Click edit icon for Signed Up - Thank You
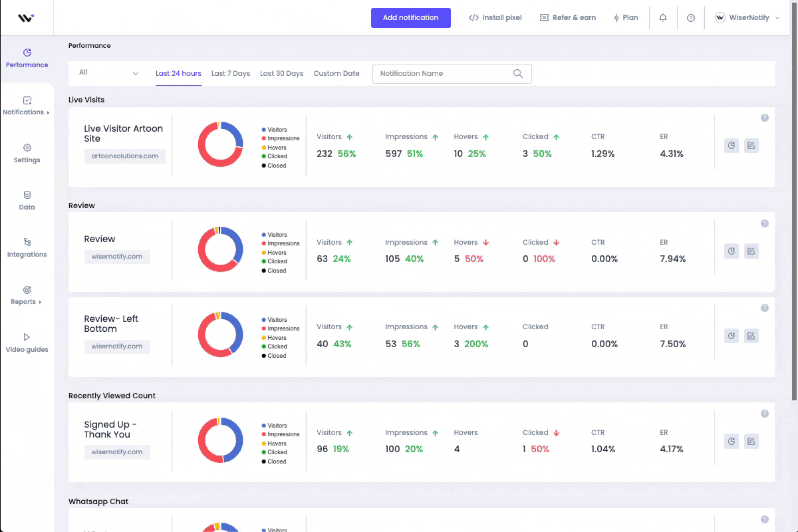The height and width of the screenshot is (532, 798). pos(751,441)
